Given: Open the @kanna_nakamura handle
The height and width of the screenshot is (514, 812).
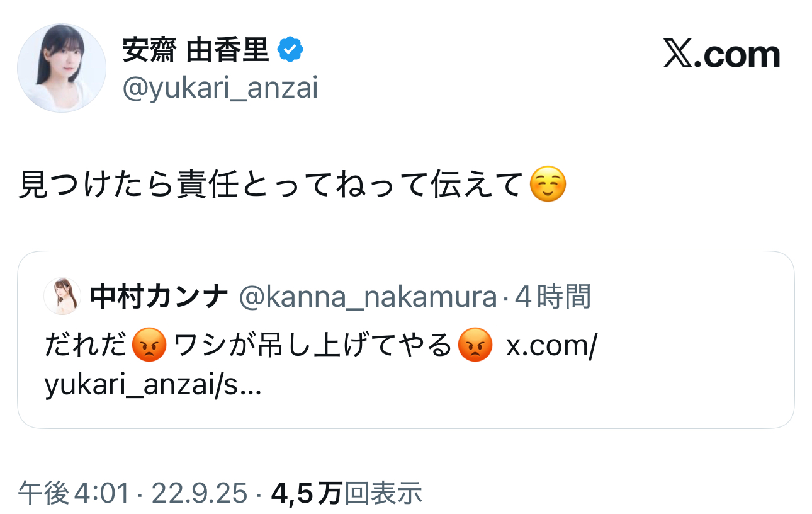Looking at the screenshot, I should tap(368, 297).
